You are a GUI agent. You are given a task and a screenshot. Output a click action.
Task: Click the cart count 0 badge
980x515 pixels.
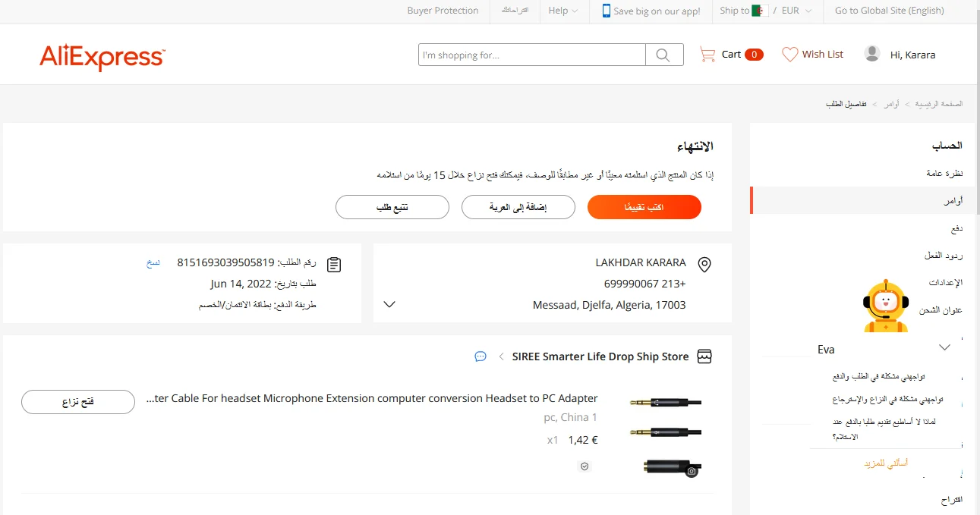pyautogui.click(x=754, y=55)
